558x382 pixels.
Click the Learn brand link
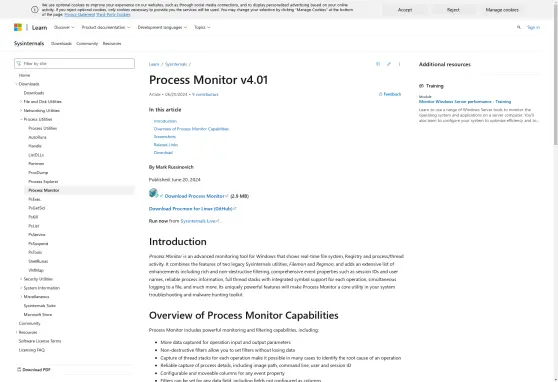coord(39,28)
